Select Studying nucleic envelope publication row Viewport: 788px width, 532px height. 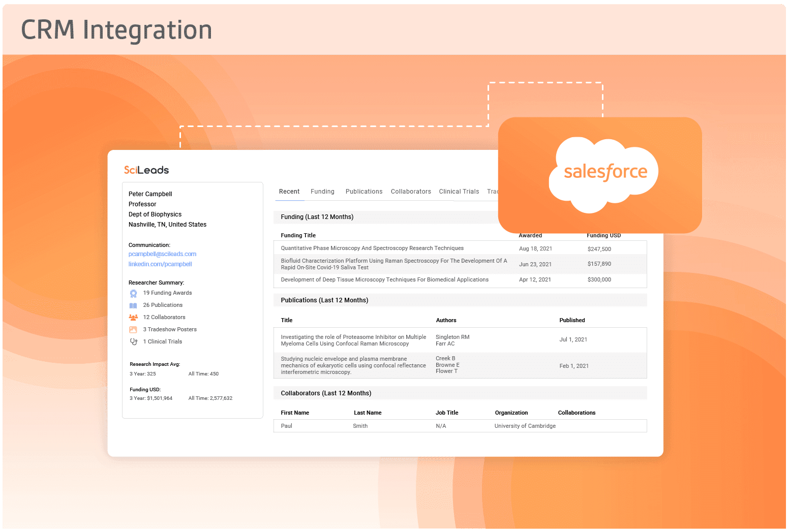point(460,365)
